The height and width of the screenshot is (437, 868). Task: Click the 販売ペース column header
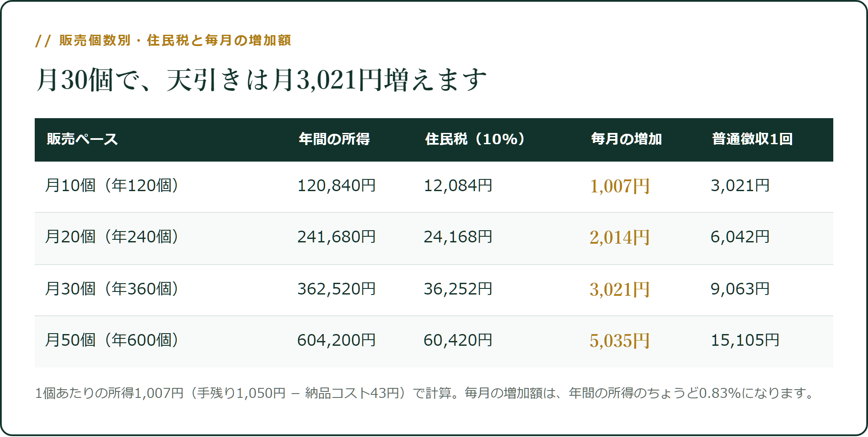pos(82,139)
